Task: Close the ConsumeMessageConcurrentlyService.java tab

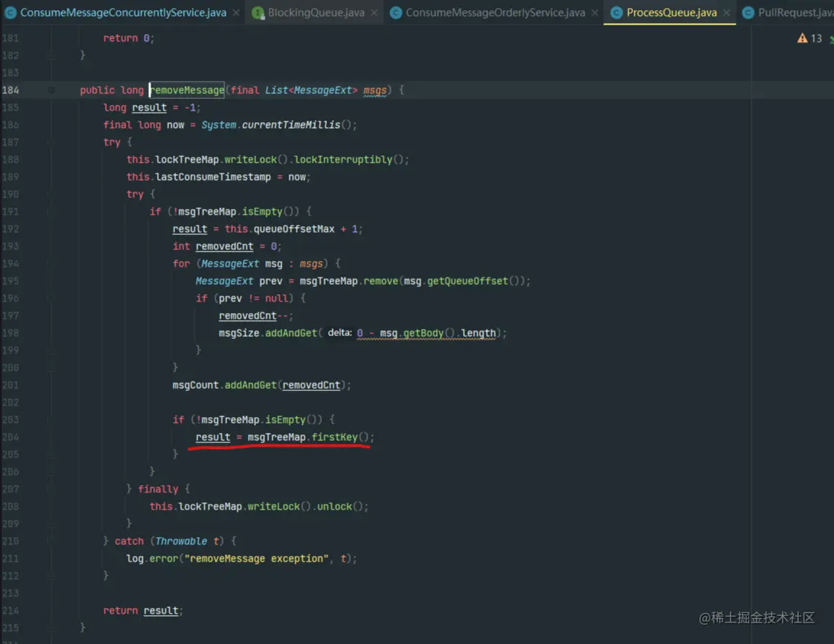Action: tap(236, 13)
